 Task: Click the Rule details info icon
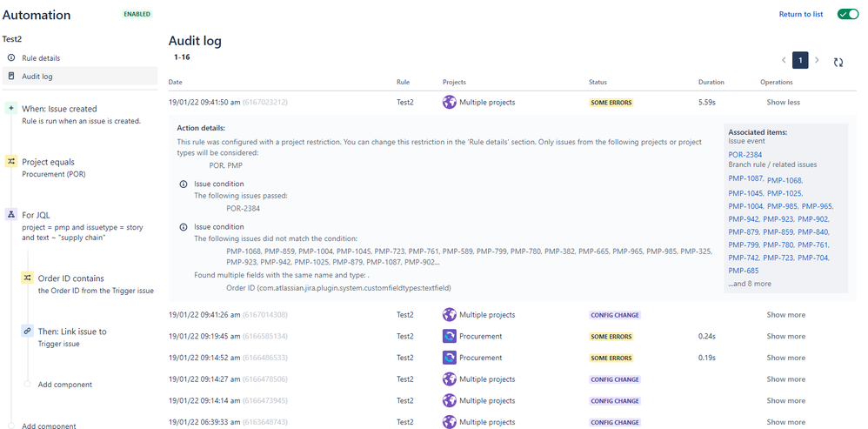(x=11, y=57)
